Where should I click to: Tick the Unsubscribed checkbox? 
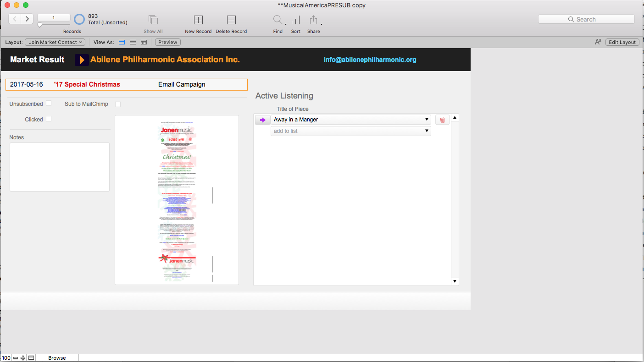coord(49,104)
